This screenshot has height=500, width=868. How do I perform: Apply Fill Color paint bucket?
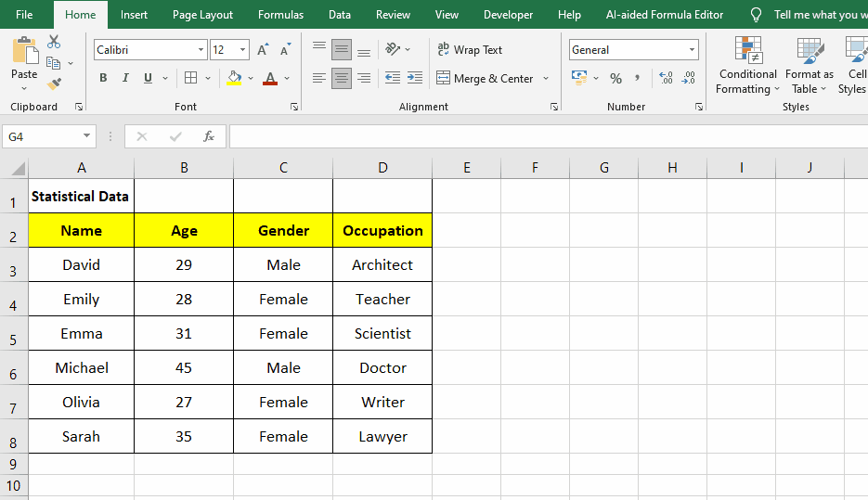point(234,78)
